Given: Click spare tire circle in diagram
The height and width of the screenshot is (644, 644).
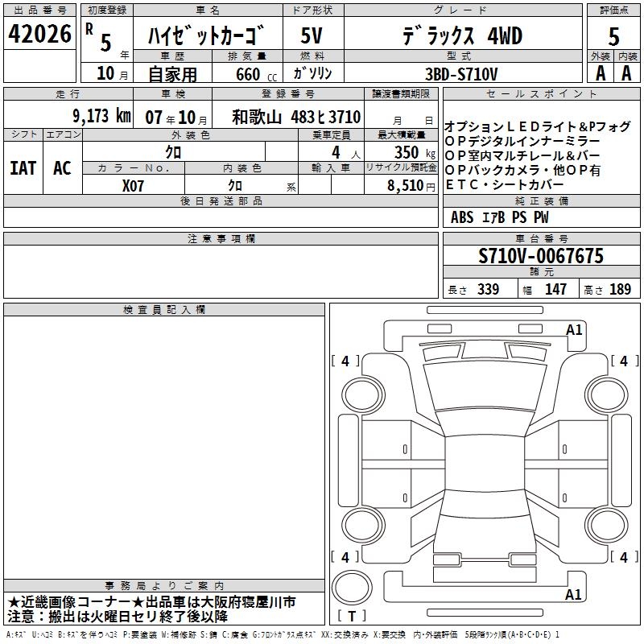Looking at the screenshot, I should 352,588.
